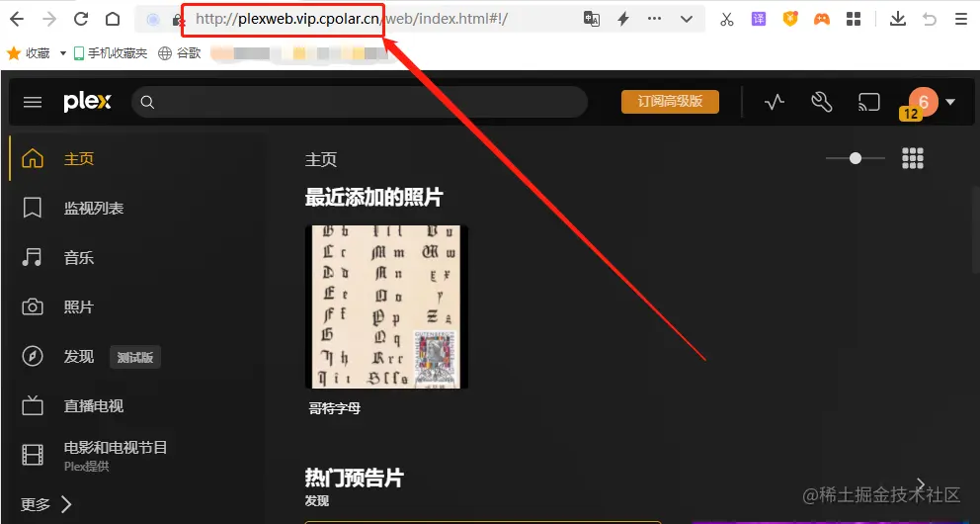Click the lightning bolt speed mode icon
This screenshot has height=524, width=980.
pos(623,19)
